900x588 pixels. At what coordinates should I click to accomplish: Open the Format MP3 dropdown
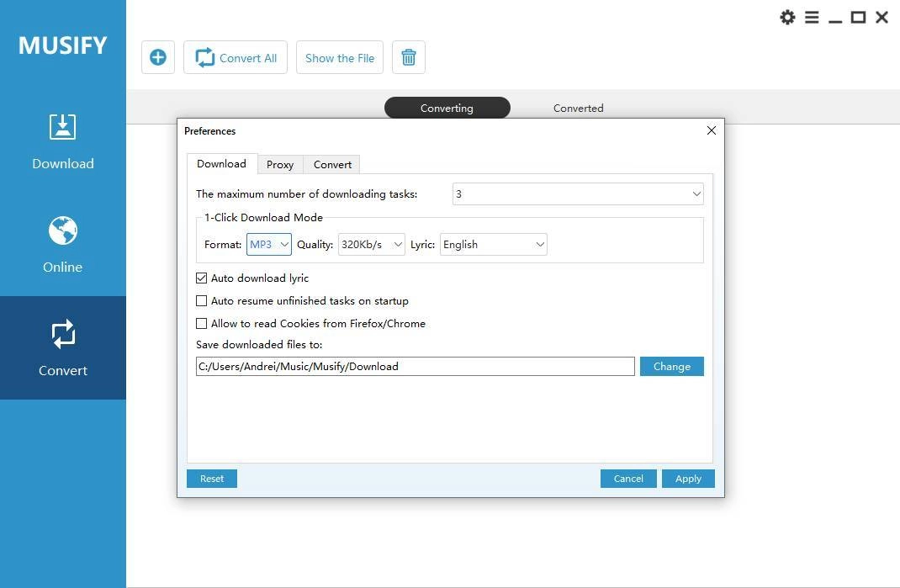(268, 245)
